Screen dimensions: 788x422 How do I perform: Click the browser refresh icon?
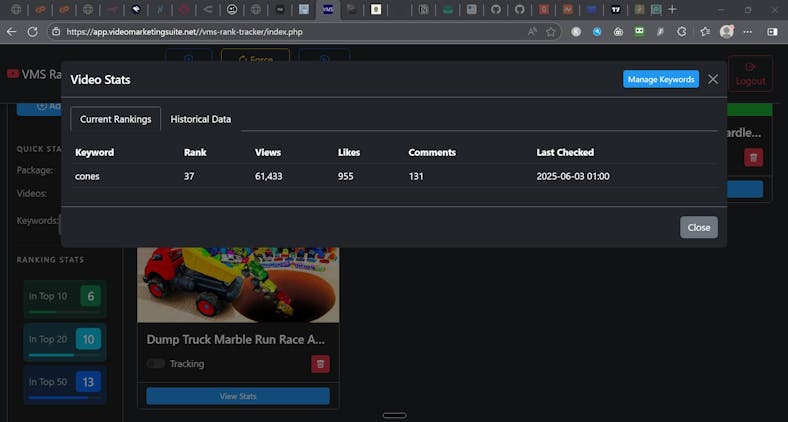(33, 32)
